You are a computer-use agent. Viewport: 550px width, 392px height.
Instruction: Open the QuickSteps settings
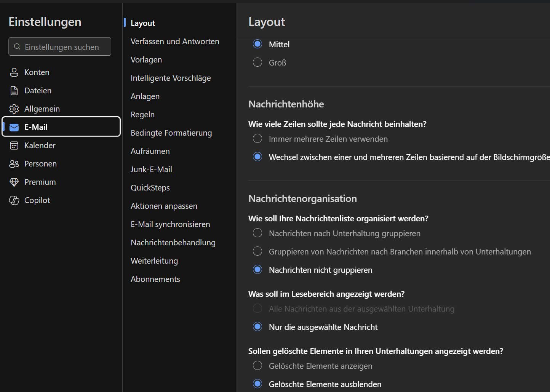coord(150,188)
